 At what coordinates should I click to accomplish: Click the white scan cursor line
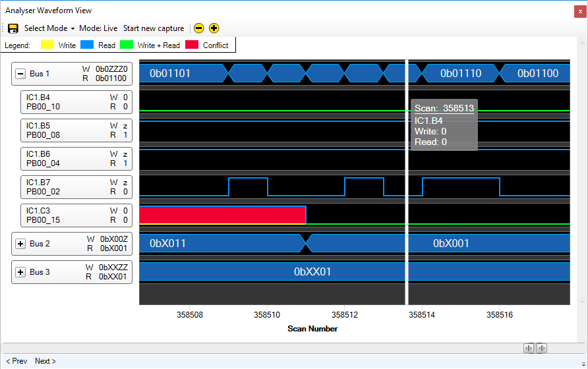coord(407,183)
